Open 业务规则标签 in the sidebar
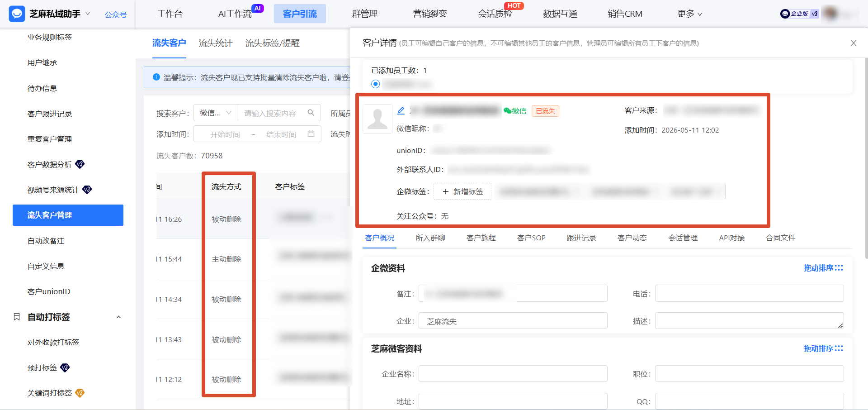 click(x=50, y=37)
